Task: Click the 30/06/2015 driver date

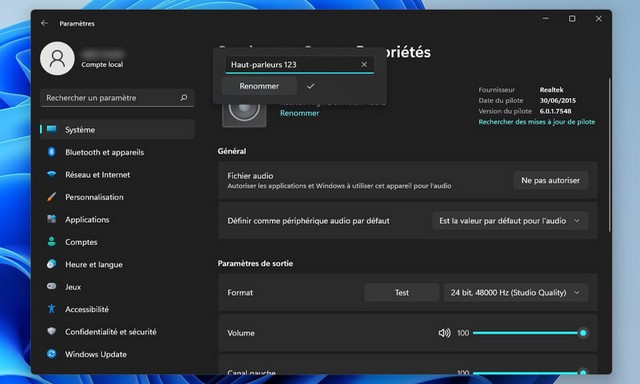Action: (558, 100)
